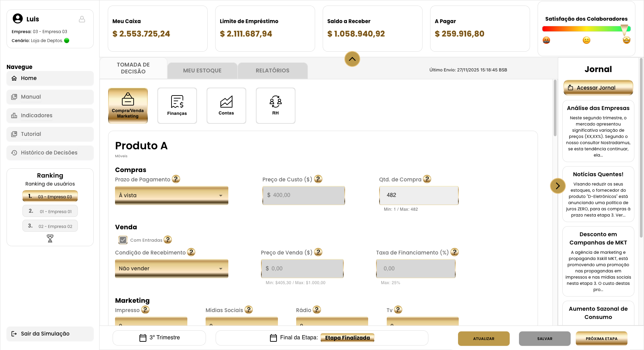The height and width of the screenshot is (350, 644).
Task: Click the Preço de Custo field
Action: pos(304,195)
